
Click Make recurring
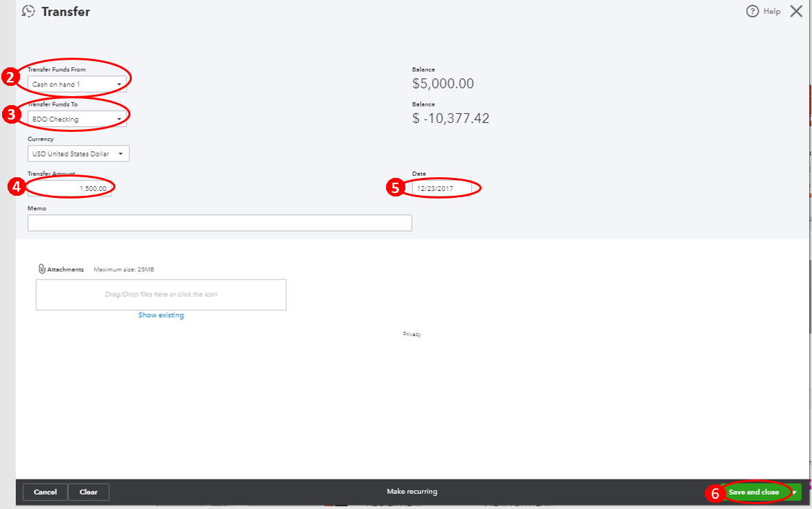tap(412, 491)
